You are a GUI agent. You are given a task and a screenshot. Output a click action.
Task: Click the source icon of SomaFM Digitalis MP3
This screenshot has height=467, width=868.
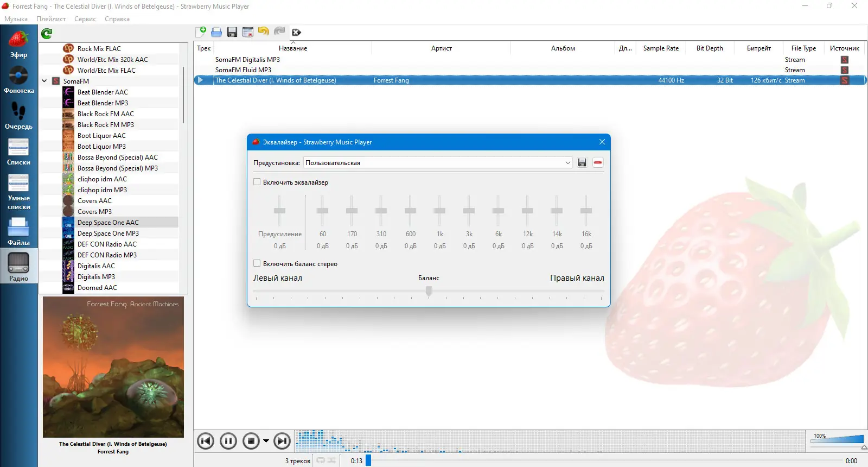click(845, 60)
